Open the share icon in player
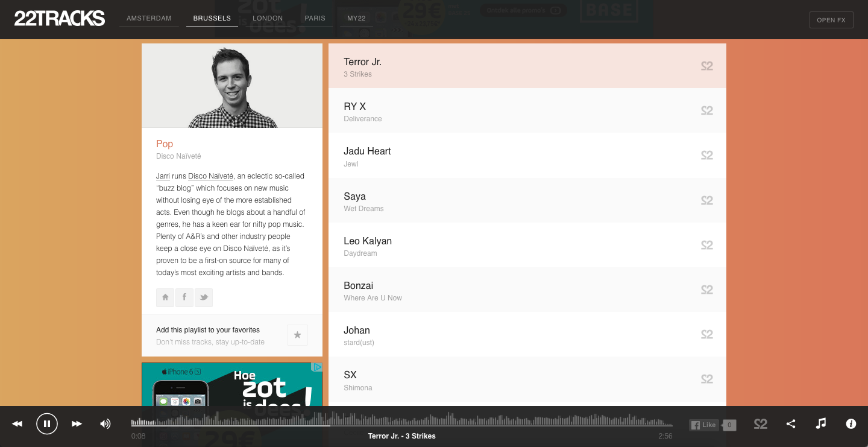 [x=791, y=424]
